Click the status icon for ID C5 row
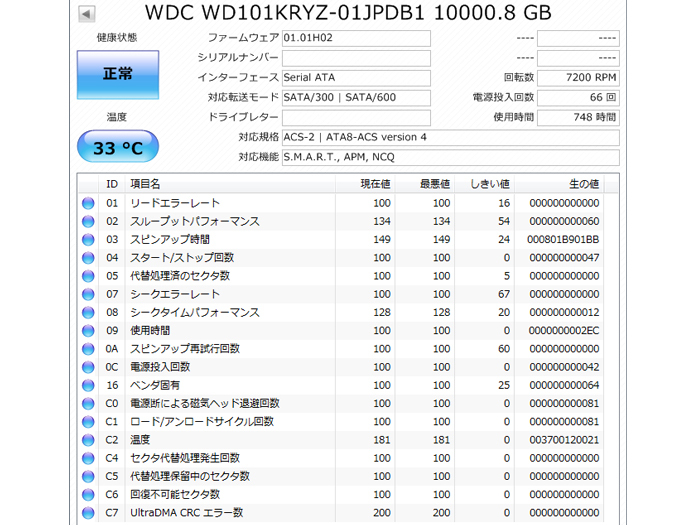Image resolution: width=700 pixels, height=525 pixels. pos(88,476)
